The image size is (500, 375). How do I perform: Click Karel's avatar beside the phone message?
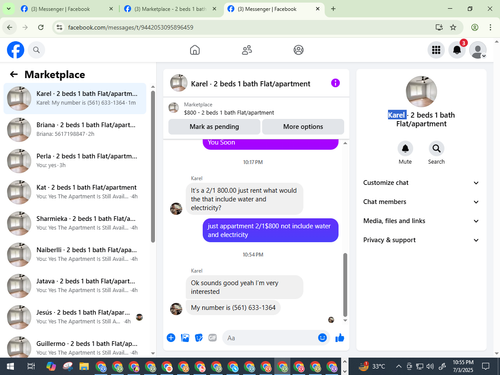(x=176, y=309)
